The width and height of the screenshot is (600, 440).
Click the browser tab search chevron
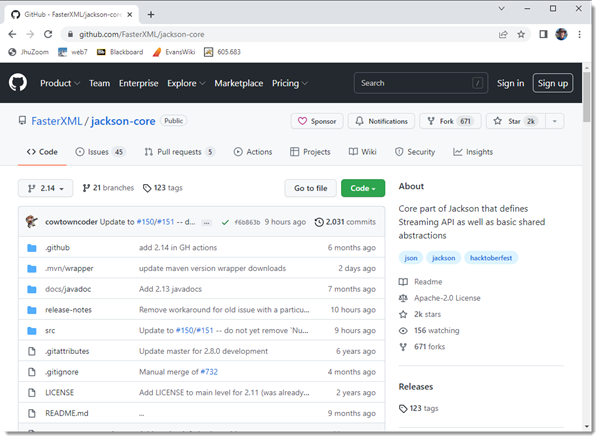click(501, 8)
